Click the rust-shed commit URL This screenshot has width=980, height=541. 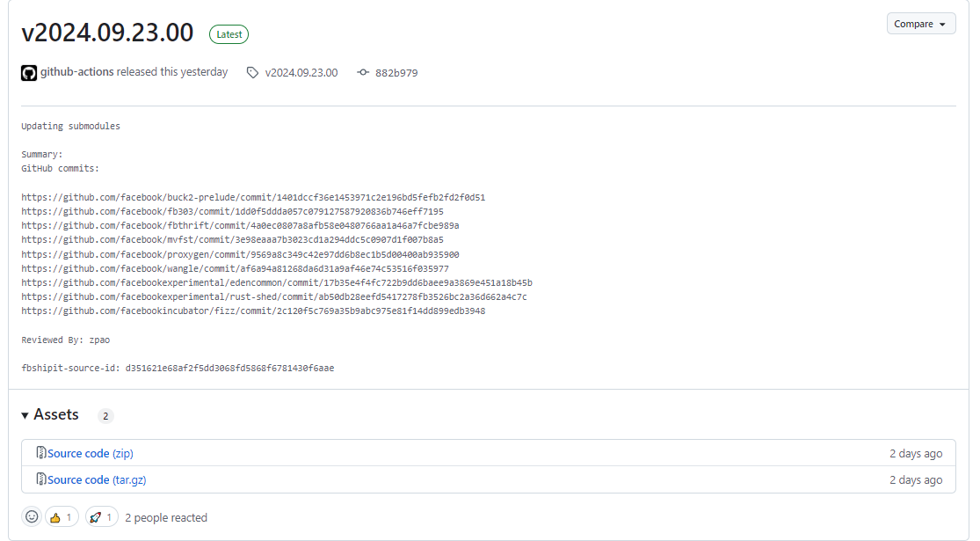coord(274,296)
